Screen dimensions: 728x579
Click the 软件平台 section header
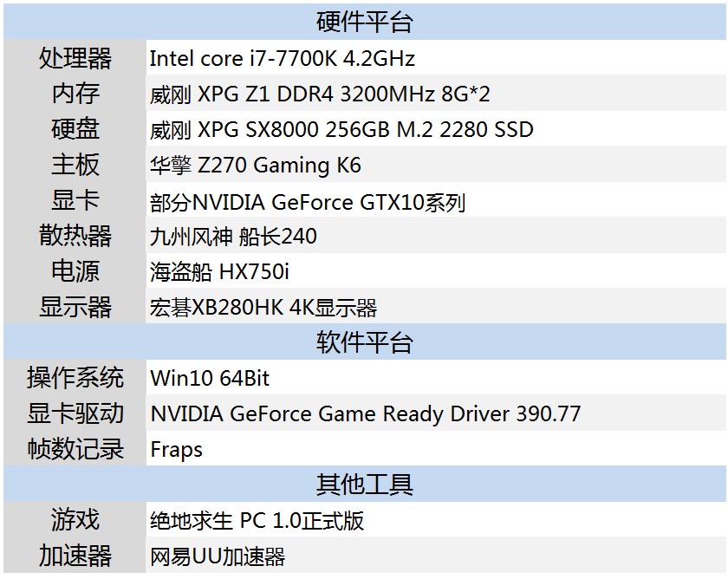point(364,342)
